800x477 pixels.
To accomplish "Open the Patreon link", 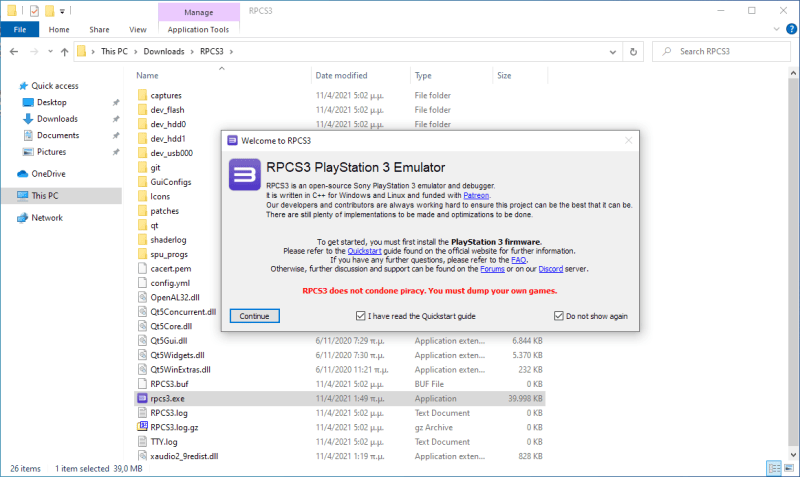I will click(476, 195).
